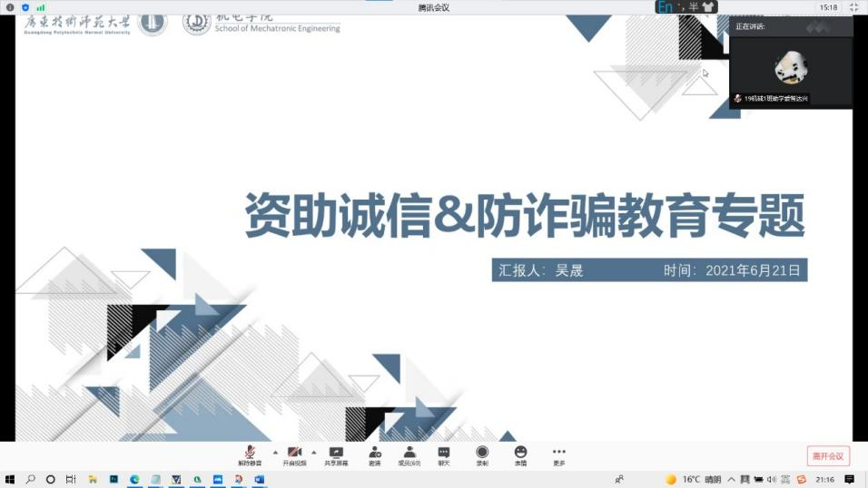Viewport: 868px width, 488px height.
Task: Expand video options arrow beside camera
Action: coord(314,452)
